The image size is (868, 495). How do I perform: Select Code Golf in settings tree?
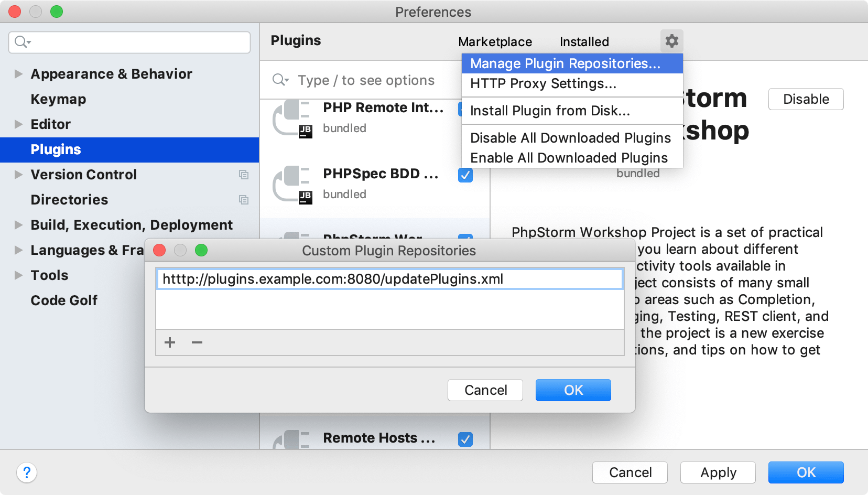coord(64,300)
